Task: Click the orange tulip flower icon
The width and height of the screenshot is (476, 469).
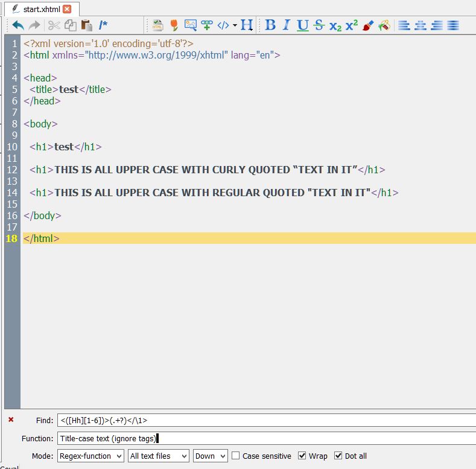Action: pos(174,25)
